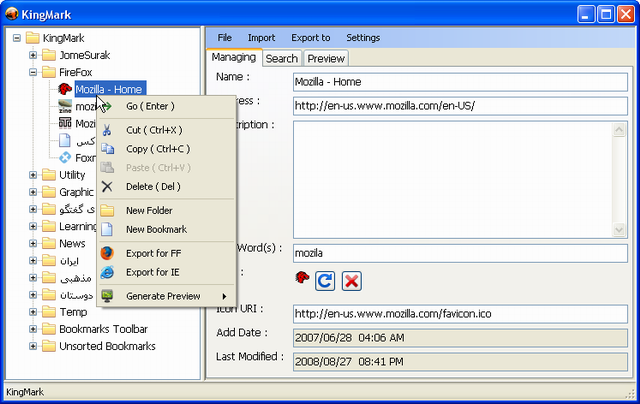Choose Export for IE in context menu
The height and width of the screenshot is (404, 640).
coord(167,272)
